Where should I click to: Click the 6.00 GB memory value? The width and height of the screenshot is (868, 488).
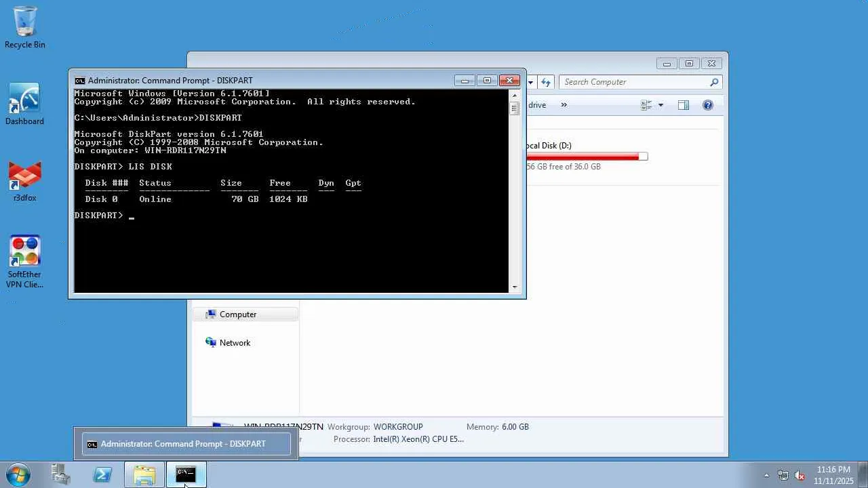515,427
